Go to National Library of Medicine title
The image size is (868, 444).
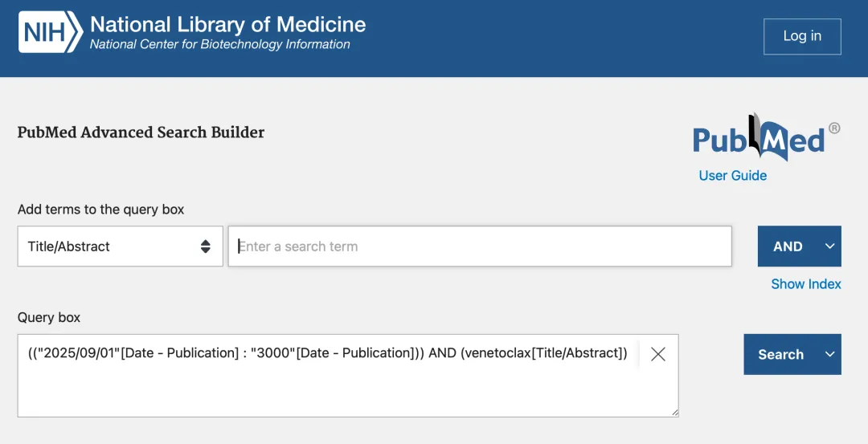227,24
